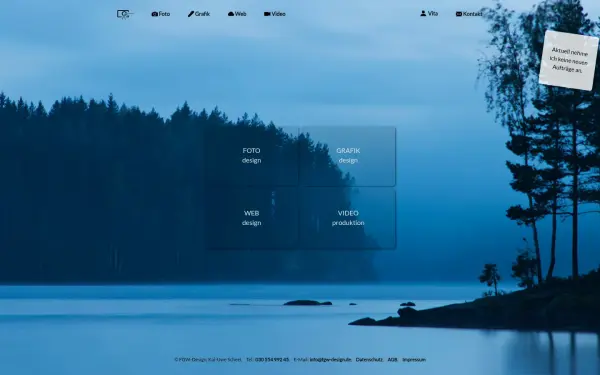Open the Impressum link in the footer
Screen dimensions: 600x375
414,360
